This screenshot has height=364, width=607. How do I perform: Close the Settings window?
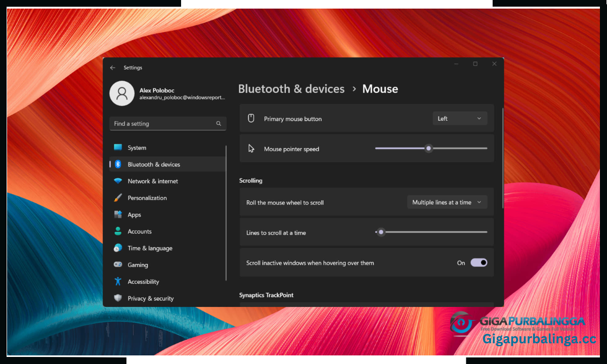click(x=494, y=64)
